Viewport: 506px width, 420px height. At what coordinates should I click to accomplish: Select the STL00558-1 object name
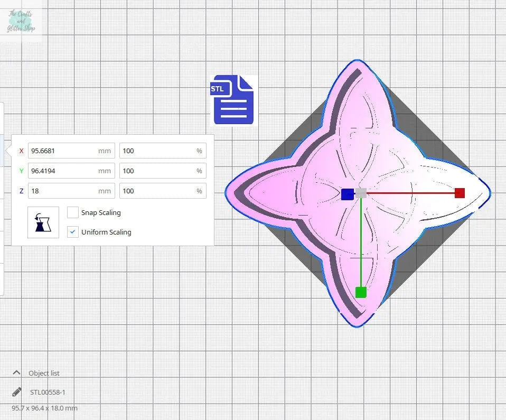[x=48, y=392]
